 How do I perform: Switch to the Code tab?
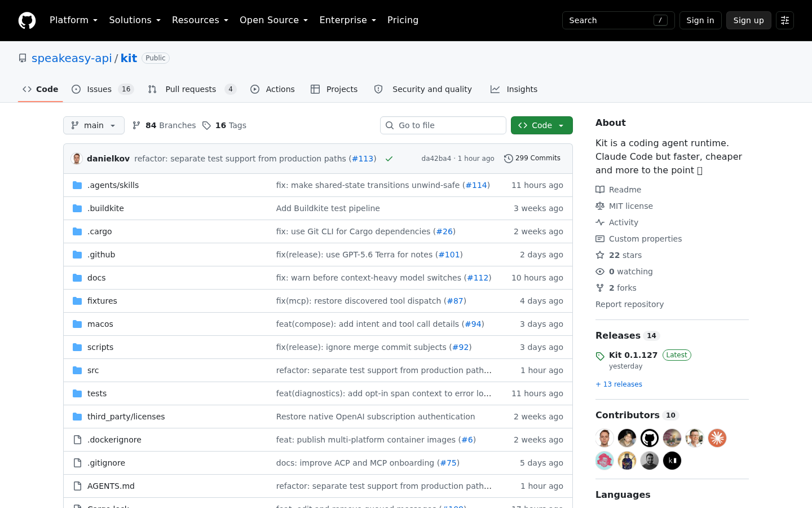pos(40,89)
